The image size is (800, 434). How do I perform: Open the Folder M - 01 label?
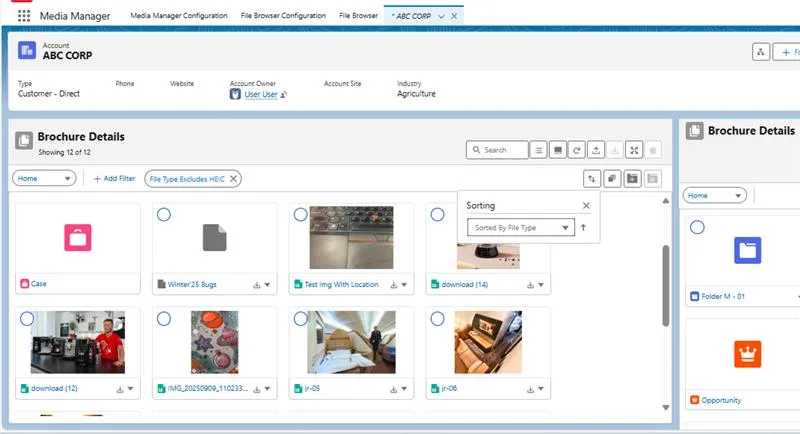pyautogui.click(x=723, y=296)
